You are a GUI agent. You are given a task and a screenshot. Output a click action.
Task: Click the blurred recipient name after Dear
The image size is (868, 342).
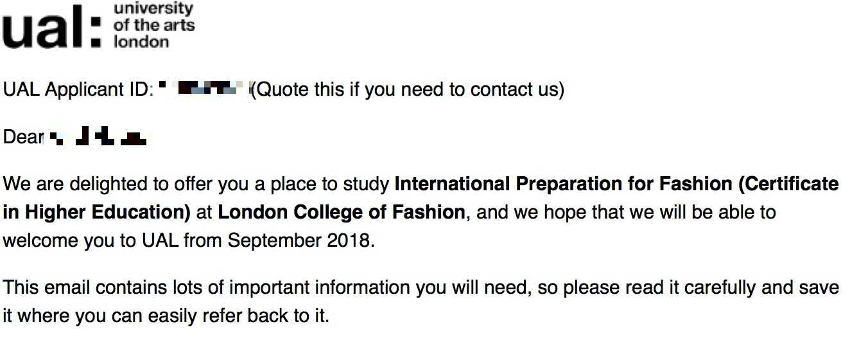pos(98,138)
